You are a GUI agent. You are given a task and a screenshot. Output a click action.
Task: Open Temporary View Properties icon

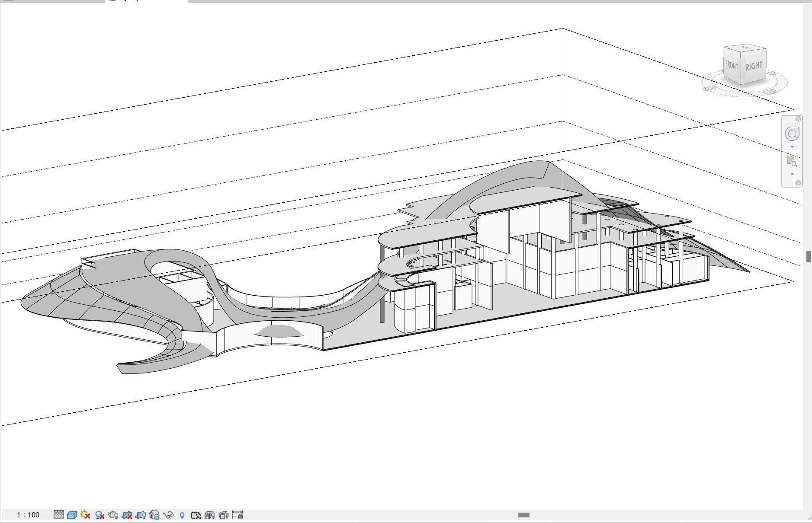coord(196,515)
